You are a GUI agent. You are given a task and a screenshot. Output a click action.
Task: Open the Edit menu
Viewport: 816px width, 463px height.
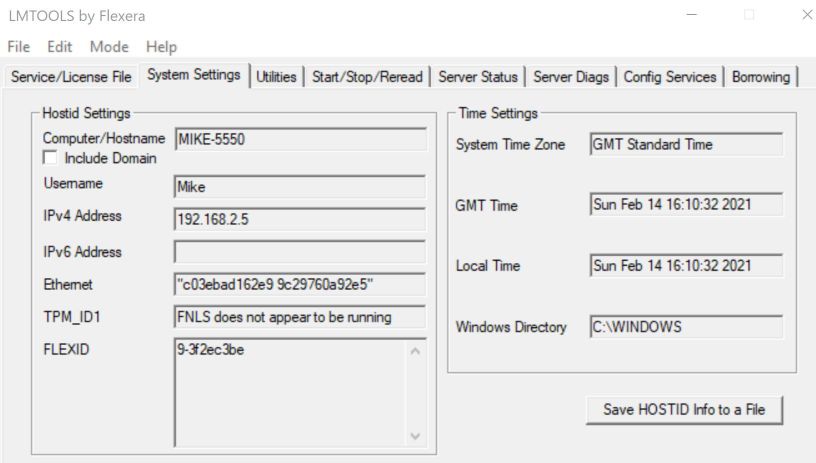pos(59,47)
